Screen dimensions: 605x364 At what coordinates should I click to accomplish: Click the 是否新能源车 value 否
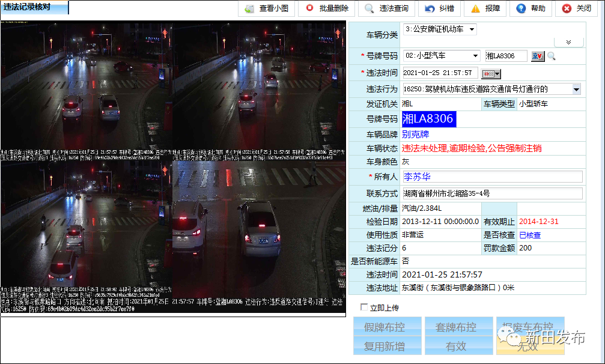[x=406, y=261]
